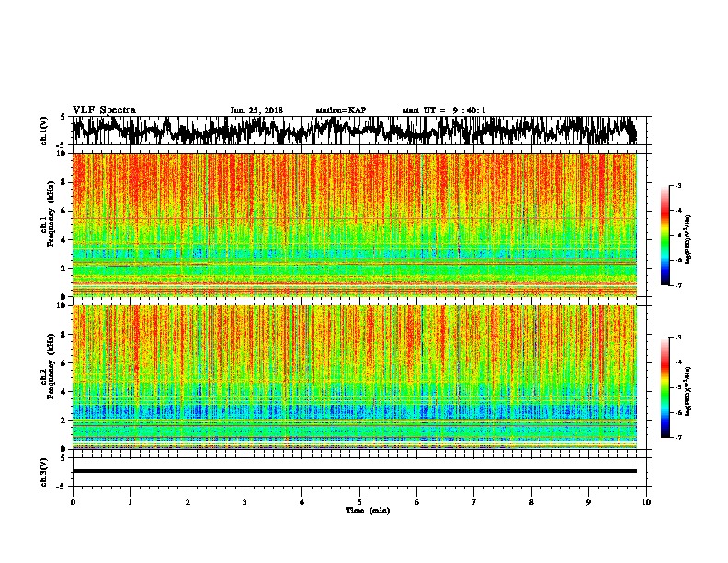Click time axis tick label "7"
Viewport: 728px width, 563px height.
(474, 502)
